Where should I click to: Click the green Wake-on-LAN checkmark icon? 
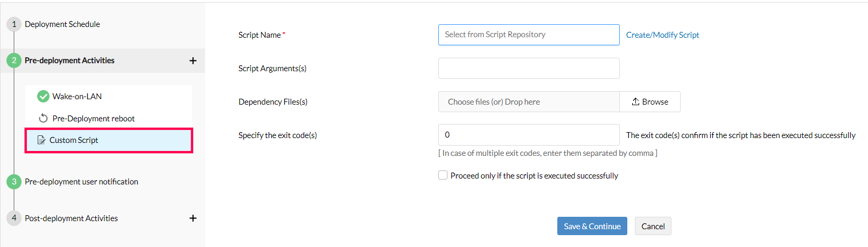pos(43,97)
